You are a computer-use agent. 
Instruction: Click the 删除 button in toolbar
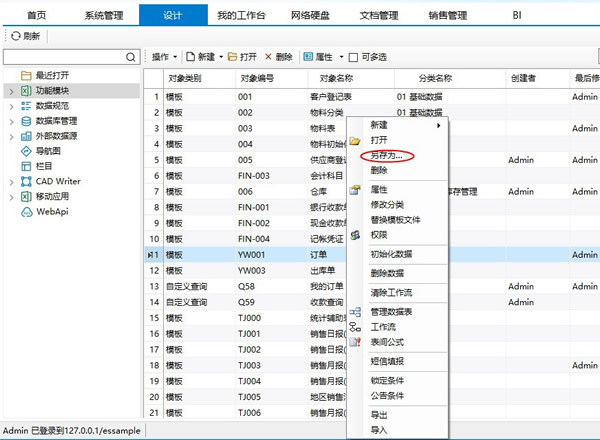click(x=278, y=57)
